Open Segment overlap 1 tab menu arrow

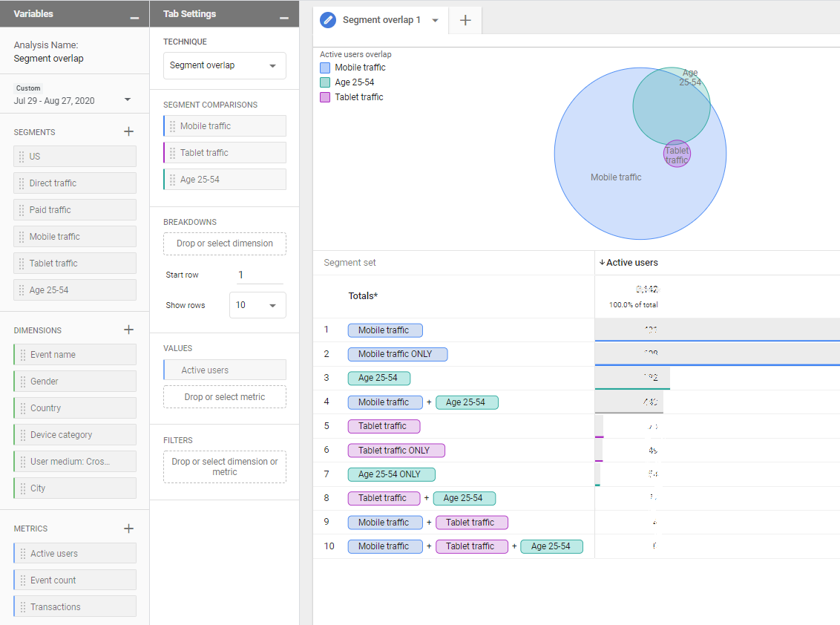[x=435, y=20]
